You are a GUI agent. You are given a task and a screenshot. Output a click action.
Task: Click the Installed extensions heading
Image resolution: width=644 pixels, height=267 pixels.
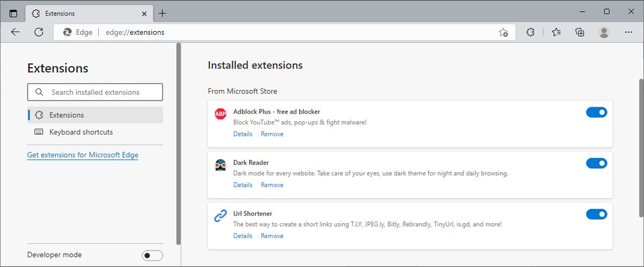point(255,65)
